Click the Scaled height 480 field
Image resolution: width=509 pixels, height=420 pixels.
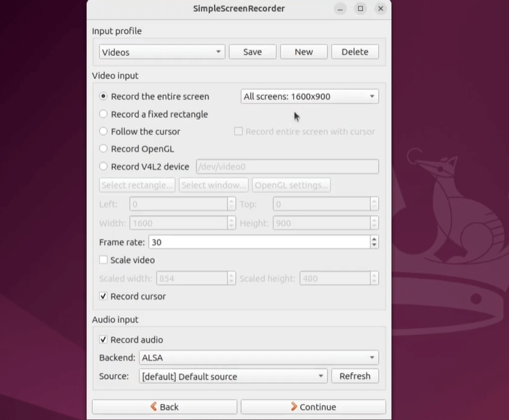coord(334,278)
